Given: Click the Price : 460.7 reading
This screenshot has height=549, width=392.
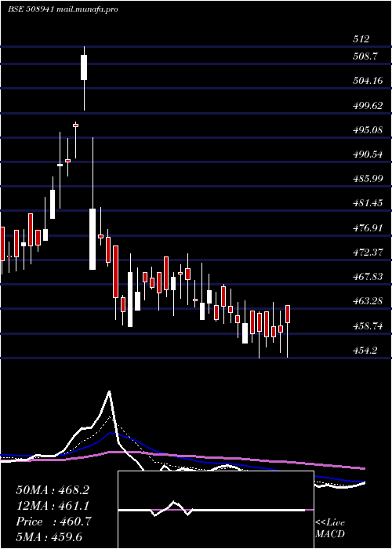Looking at the screenshot, I should [53, 522].
